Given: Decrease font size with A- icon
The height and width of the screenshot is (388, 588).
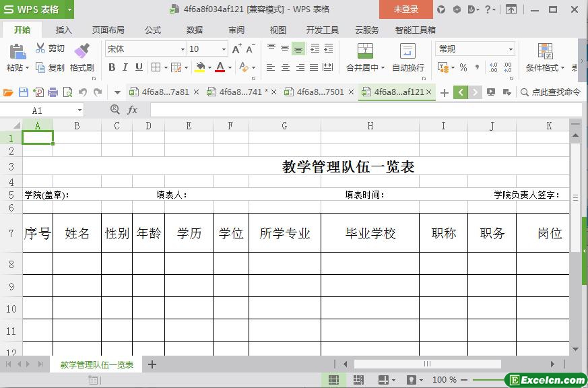Looking at the screenshot, I should (x=251, y=48).
